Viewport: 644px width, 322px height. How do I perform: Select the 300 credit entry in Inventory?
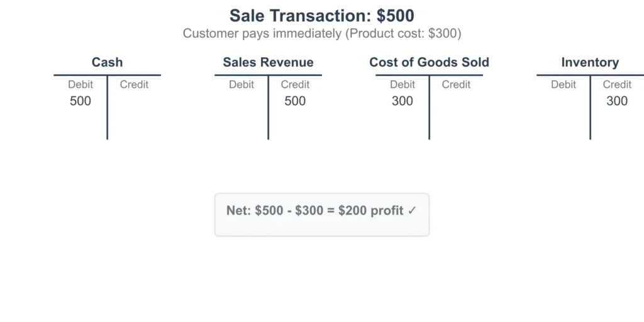617,101
